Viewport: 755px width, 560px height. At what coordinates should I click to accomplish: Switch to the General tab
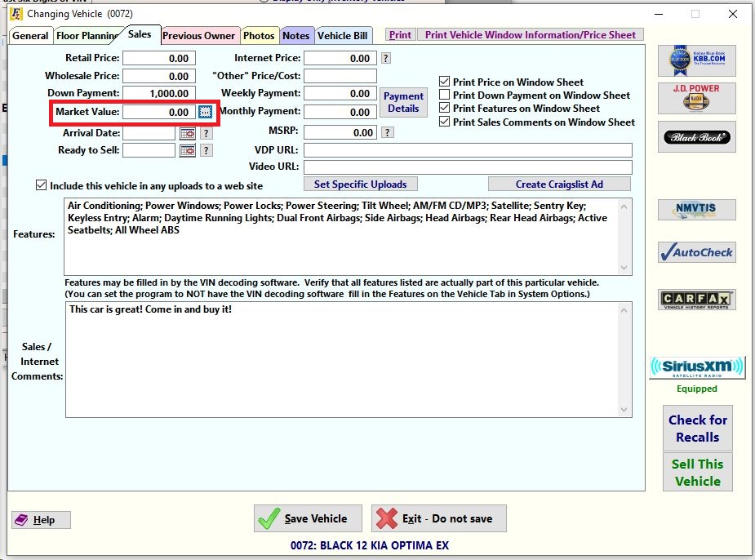pyautogui.click(x=30, y=36)
